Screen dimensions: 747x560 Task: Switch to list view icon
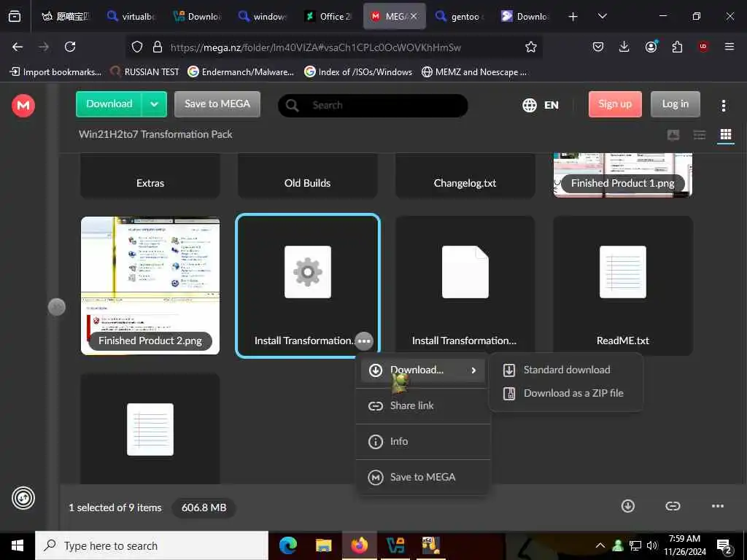[700, 135]
